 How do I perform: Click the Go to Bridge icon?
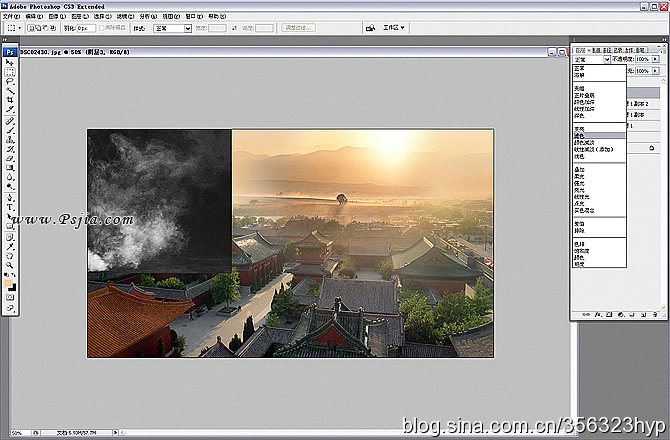coord(370,28)
